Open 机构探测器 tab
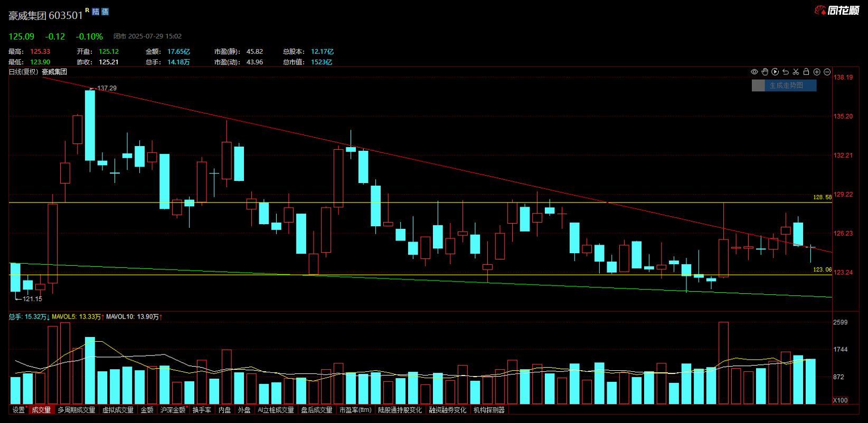This screenshot has height=423, width=868. coord(489,410)
